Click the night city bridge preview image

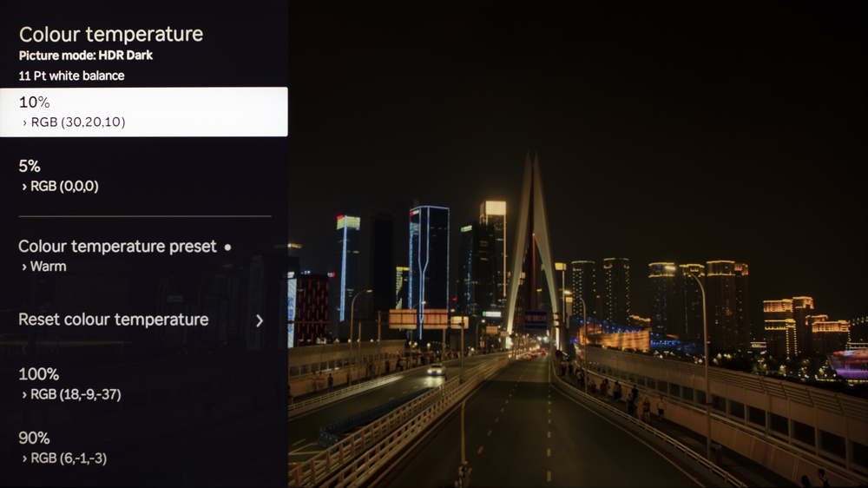[x=578, y=244]
